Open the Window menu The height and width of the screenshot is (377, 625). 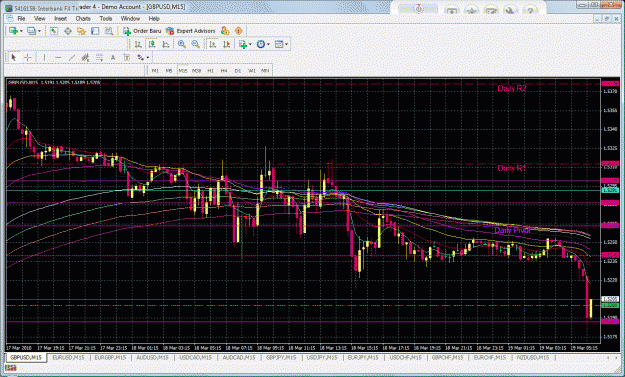pyautogui.click(x=130, y=18)
